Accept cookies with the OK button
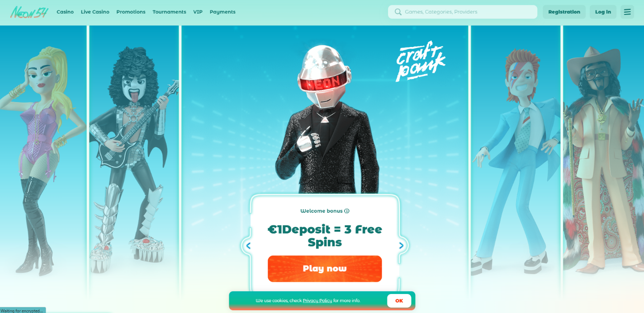Viewport: 644px width, 313px height. (x=399, y=300)
